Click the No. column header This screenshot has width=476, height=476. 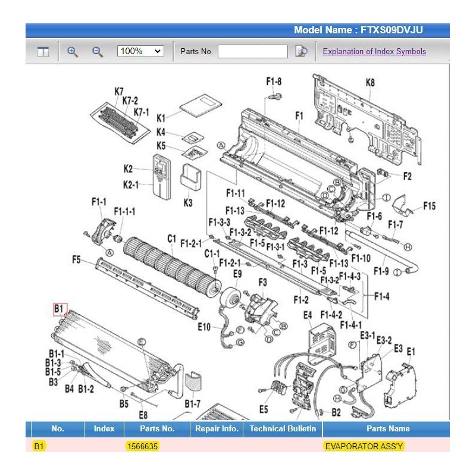click(58, 428)
